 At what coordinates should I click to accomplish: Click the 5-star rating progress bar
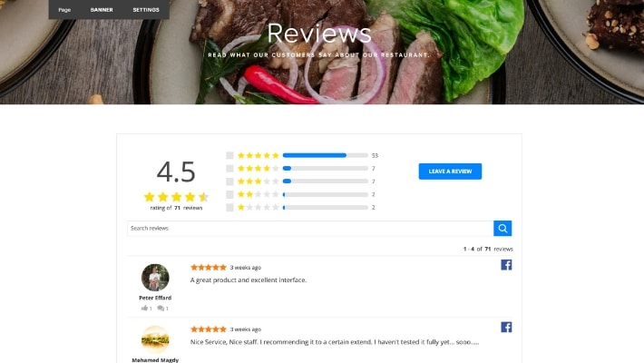(x=326, y=155)
